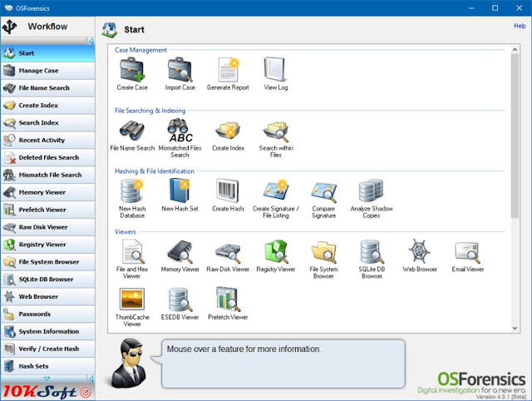Click the Import Case briefcase icon
This screenshot has height=401, width=532.
(180, 70)
